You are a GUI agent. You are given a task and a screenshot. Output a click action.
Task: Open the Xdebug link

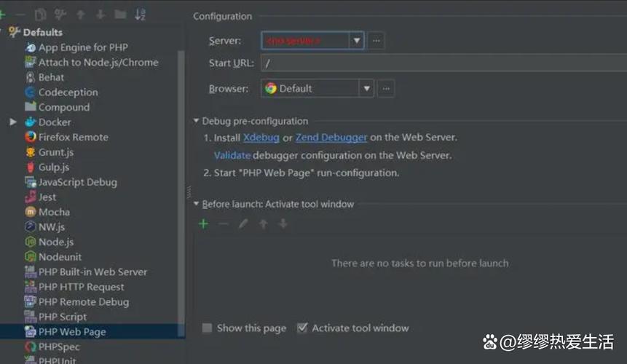click(261, 137)
